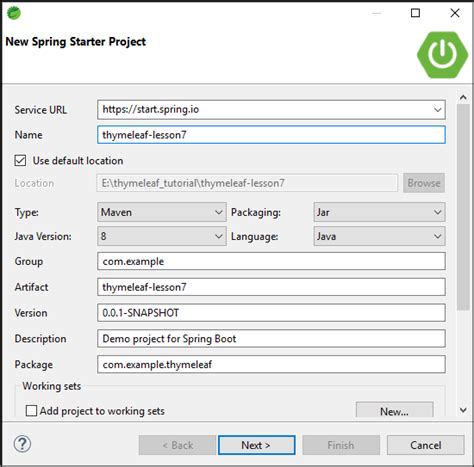The image size is (474, 467).
Task: Click the New... working set button
Action: tap(395, 411)
